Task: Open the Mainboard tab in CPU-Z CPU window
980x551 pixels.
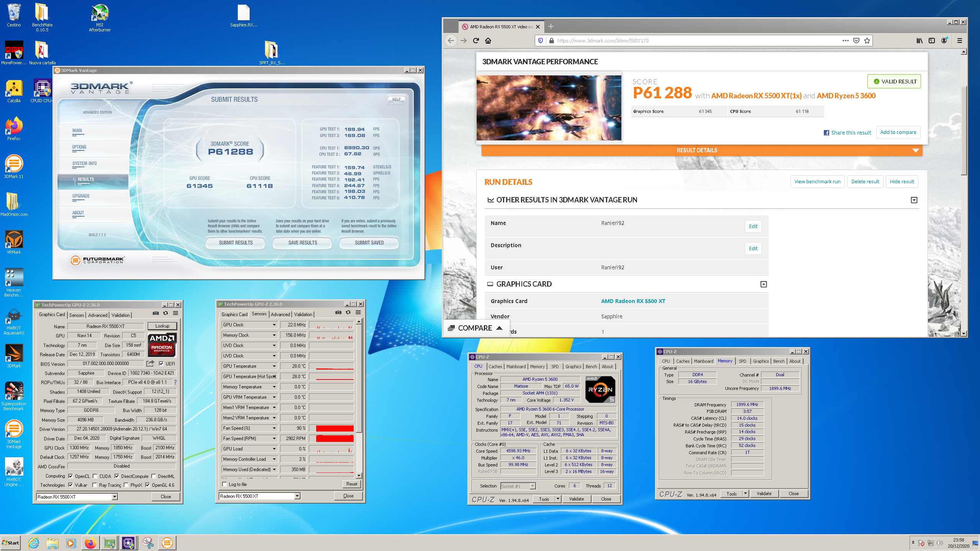Action: (x=516, y=366)
